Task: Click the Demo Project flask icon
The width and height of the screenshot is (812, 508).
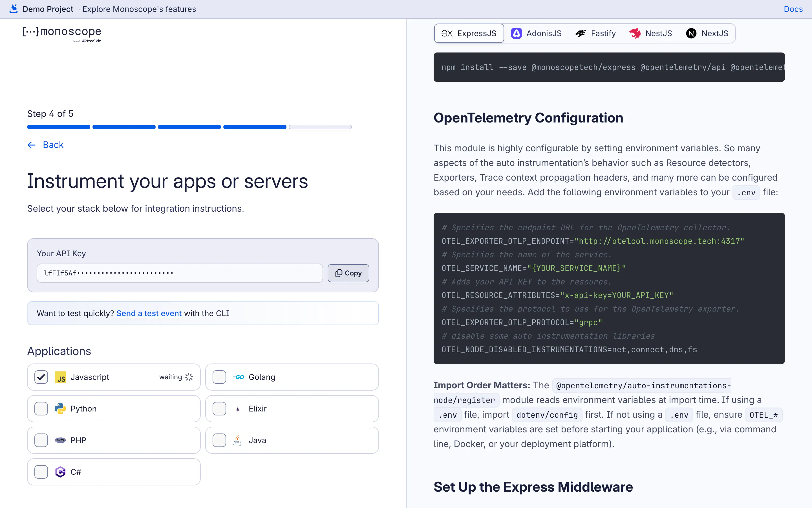Action: (14, 9)
